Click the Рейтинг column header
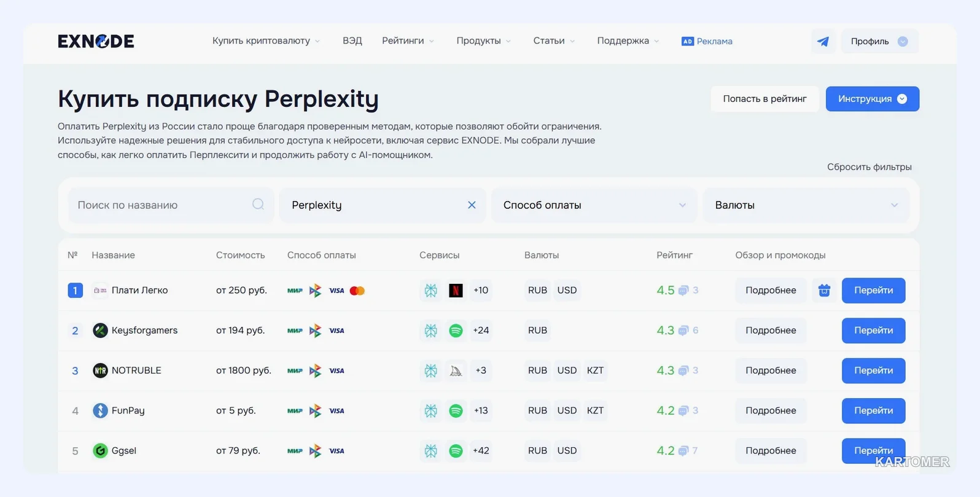The width and height of the screenshot is (980, 497). pyautogui.click(x=674, y=255)
